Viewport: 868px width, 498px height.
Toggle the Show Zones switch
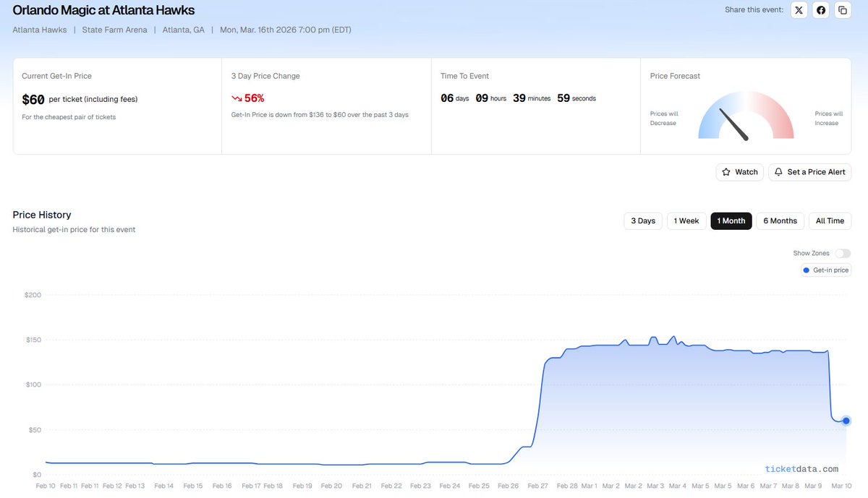[843, 254]
